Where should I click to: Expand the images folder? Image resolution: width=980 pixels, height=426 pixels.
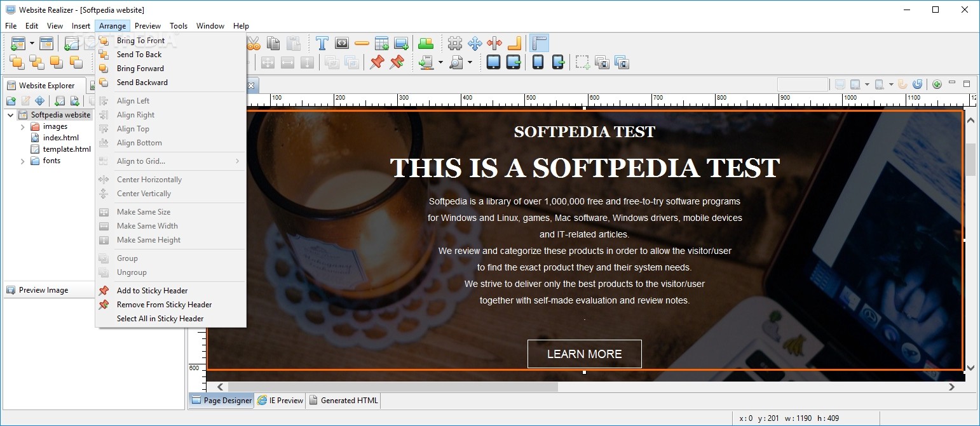tap(23, 127)
